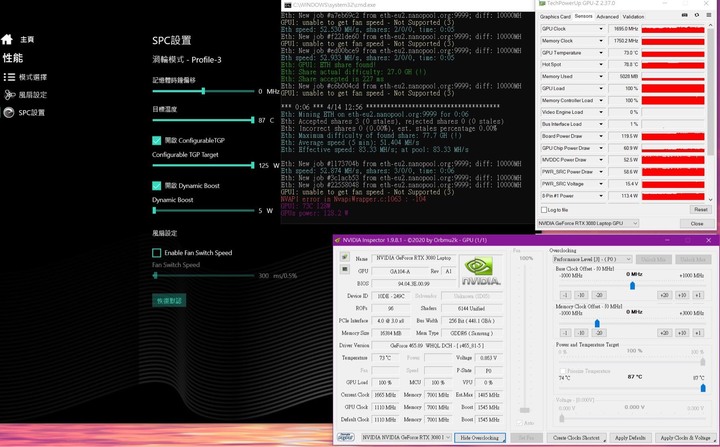Open the GPU Clock sensor dropdown
Image resolution: width=720 pixels, height=447 pixels.
(600, 29)
